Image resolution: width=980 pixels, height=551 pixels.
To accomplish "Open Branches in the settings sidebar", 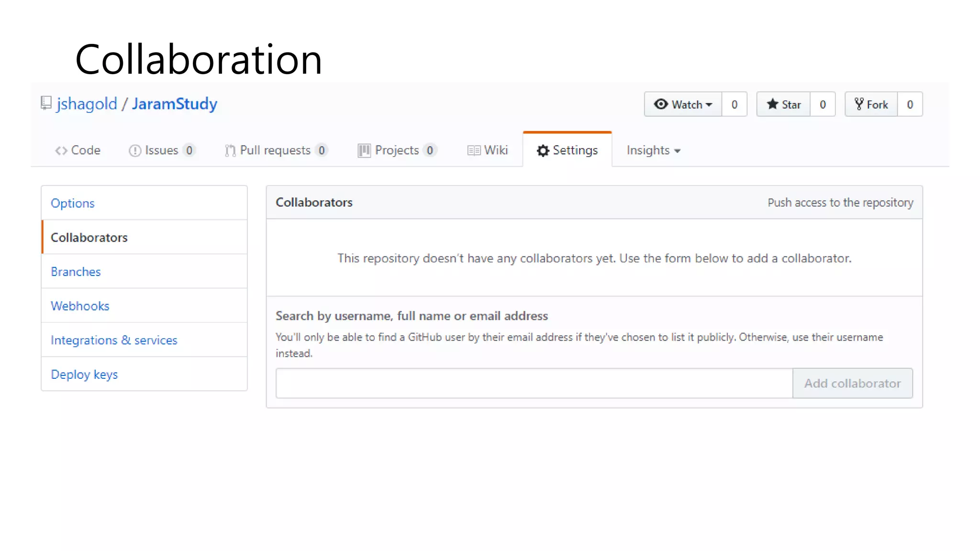I will point(145,271).
